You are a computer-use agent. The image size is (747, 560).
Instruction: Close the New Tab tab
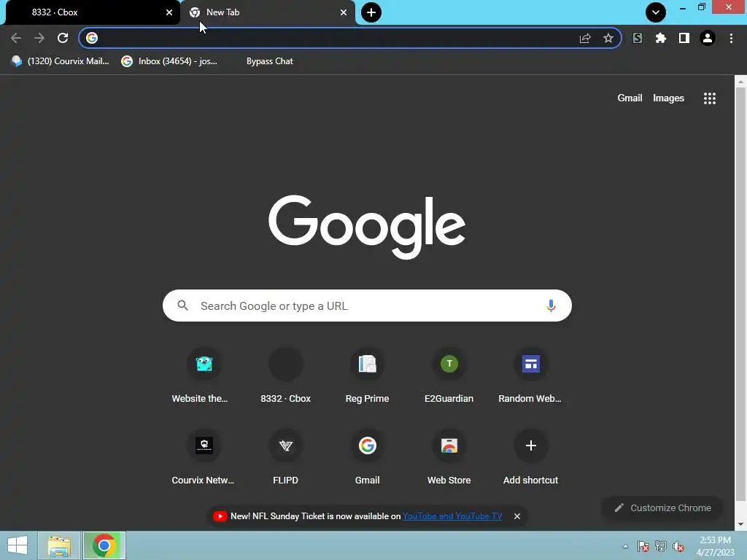[344, 12]
